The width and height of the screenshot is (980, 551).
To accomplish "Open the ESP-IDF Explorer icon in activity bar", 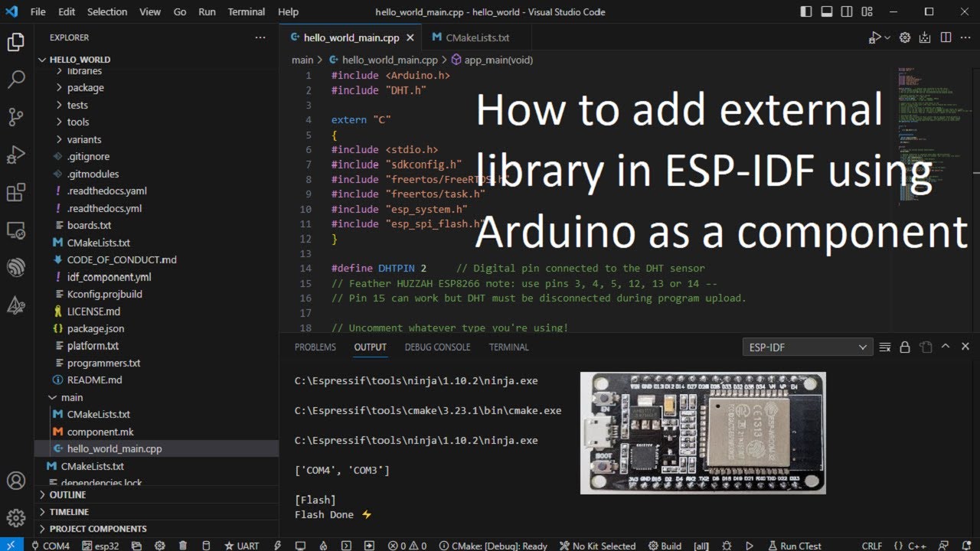I will tap(16, 268).
